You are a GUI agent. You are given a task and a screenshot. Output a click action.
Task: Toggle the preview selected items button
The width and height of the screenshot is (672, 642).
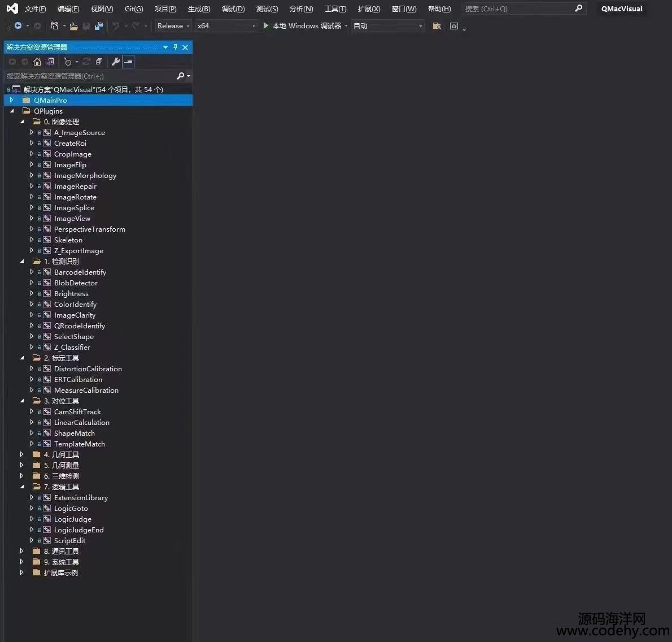pyautogui.click(x=128, y=62)
